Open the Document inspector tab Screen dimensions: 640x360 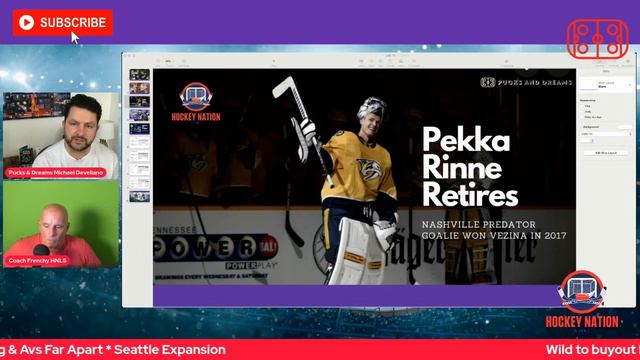[x=628, y=63]
